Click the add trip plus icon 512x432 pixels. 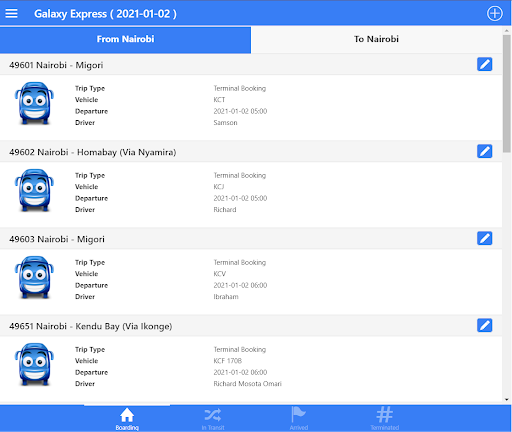495,14
